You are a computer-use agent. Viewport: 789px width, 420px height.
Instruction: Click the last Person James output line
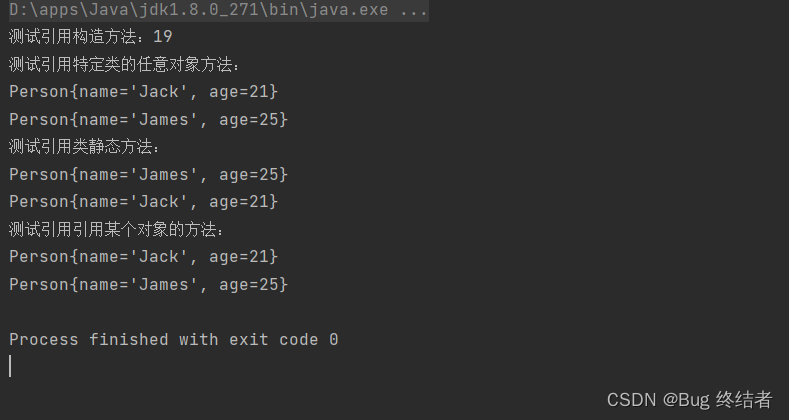148,285
